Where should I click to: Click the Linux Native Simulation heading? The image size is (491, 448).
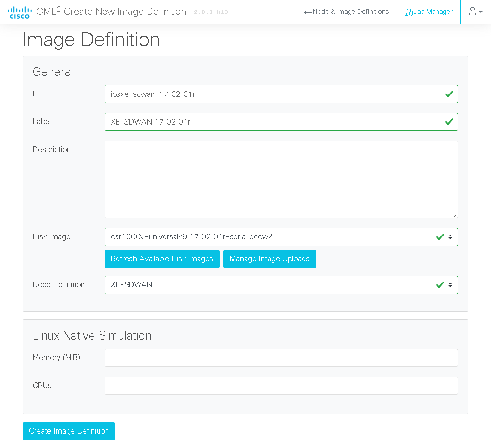pos(92,336)
